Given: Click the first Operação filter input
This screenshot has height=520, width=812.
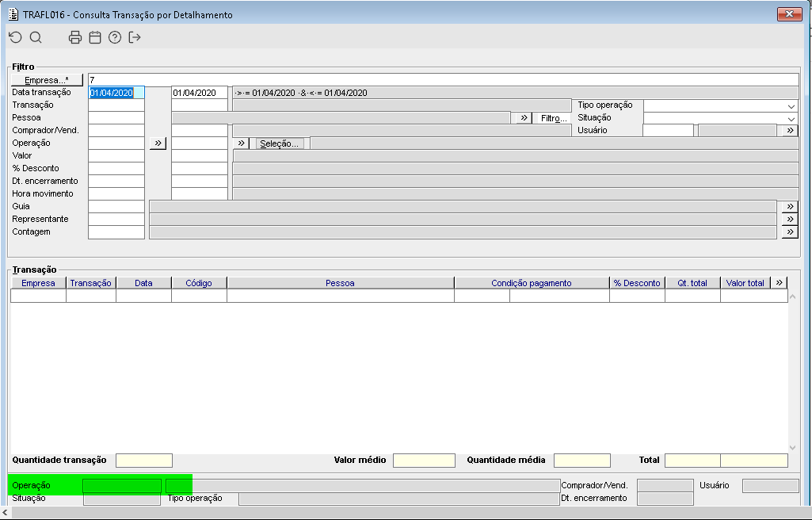Looking at the screenshot, I should click(x=116, y=143).
